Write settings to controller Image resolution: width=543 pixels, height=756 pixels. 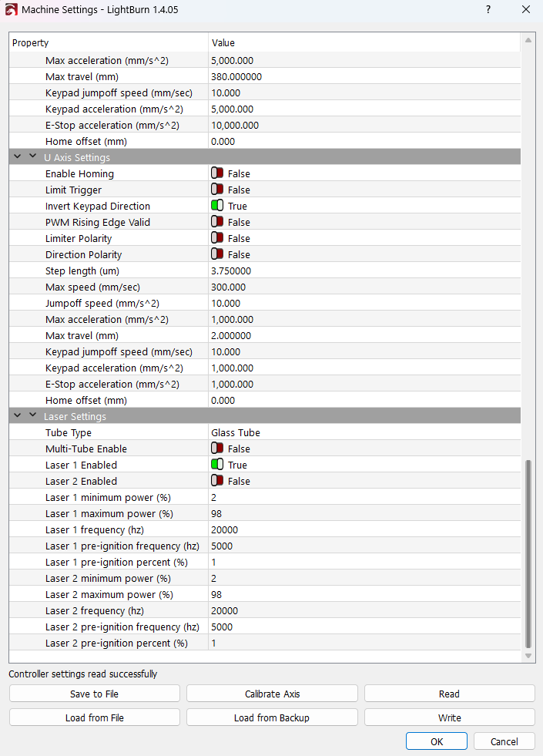[x=450, y=717]
